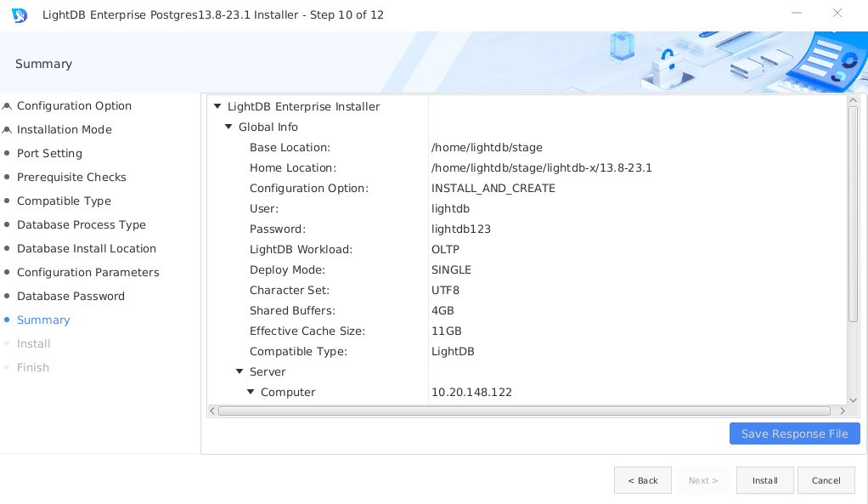Select the User row label
The image size is (868, 504).
coord(264,209)
